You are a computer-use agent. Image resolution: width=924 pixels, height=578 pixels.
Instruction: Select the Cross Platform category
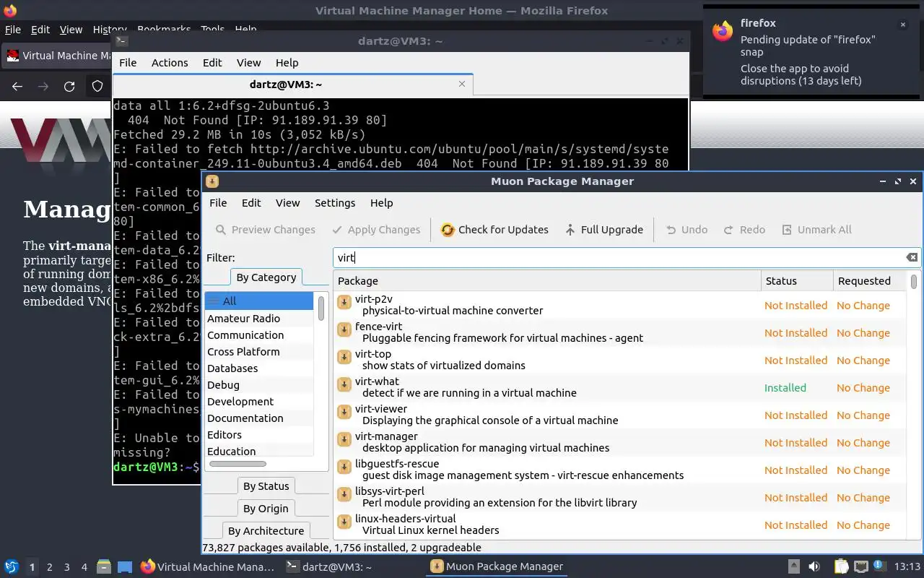click(259, 352)
